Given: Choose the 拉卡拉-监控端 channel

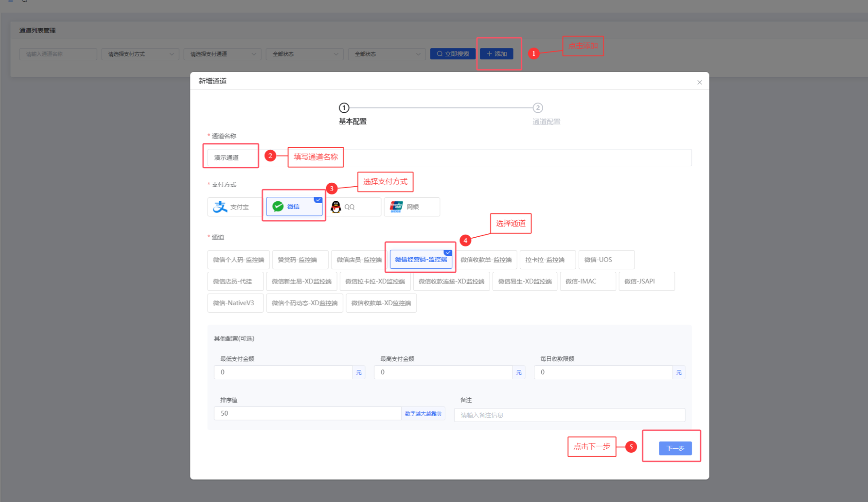Looking at the screenshot, I should point(547,260).
